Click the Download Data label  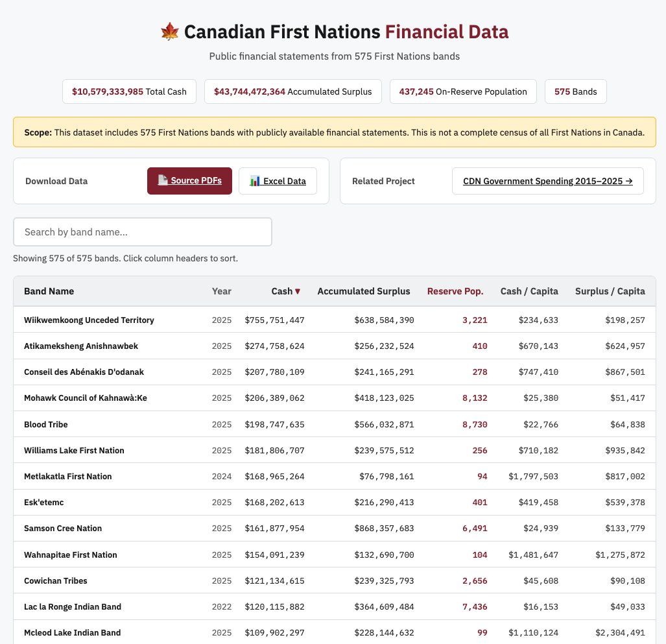point(56,181)
